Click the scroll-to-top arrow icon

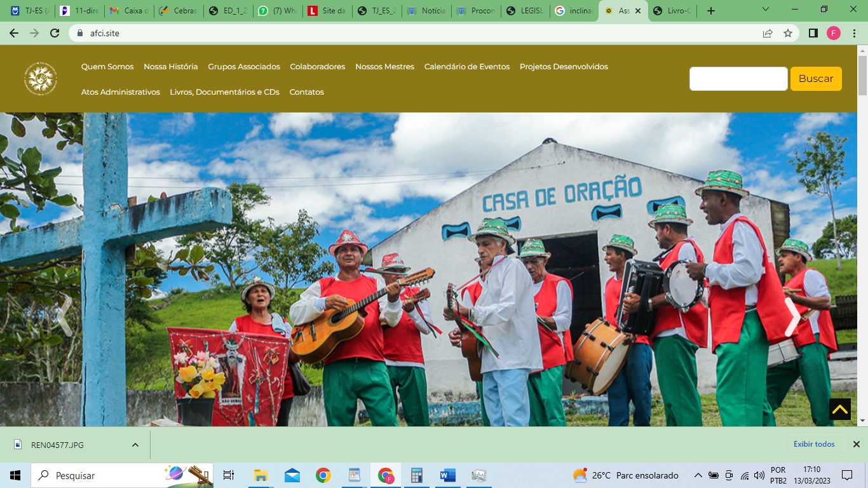click(x=839, y=409)
